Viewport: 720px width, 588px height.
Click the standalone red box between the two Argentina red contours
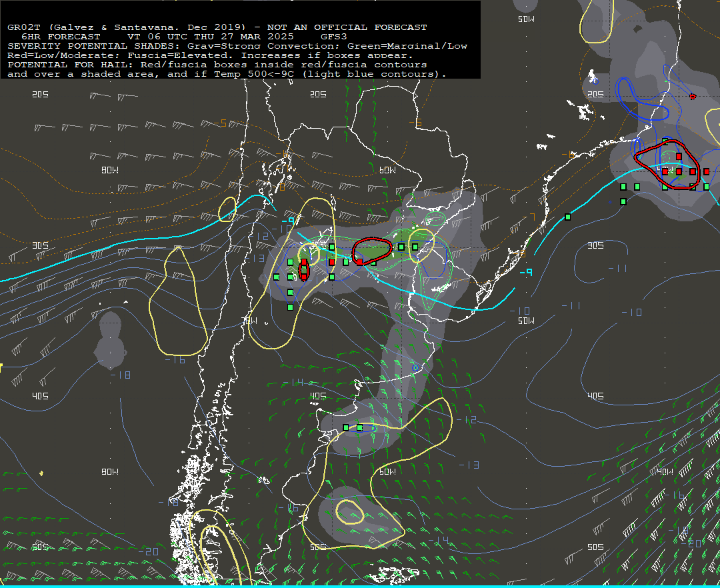pyautogui.click(x=332, y=262)
